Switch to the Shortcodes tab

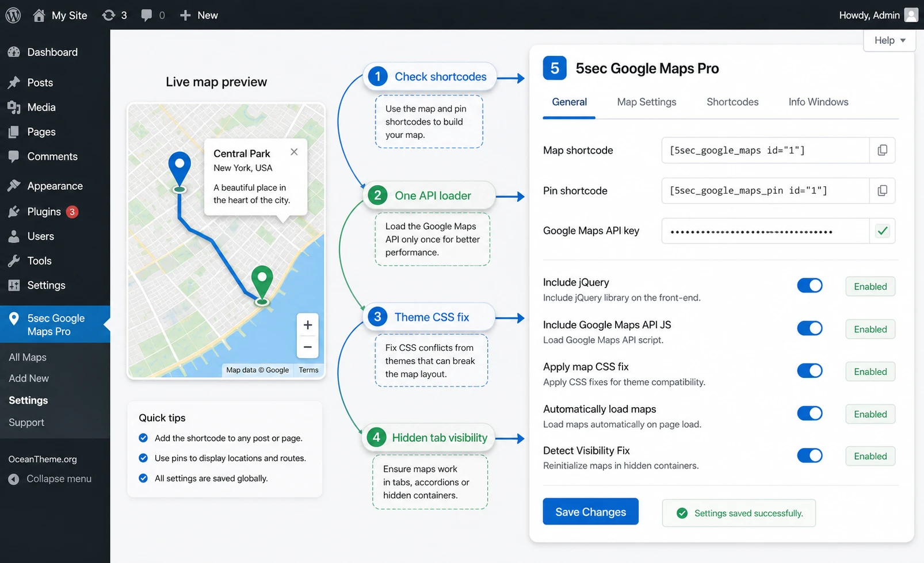coord(732,102)
